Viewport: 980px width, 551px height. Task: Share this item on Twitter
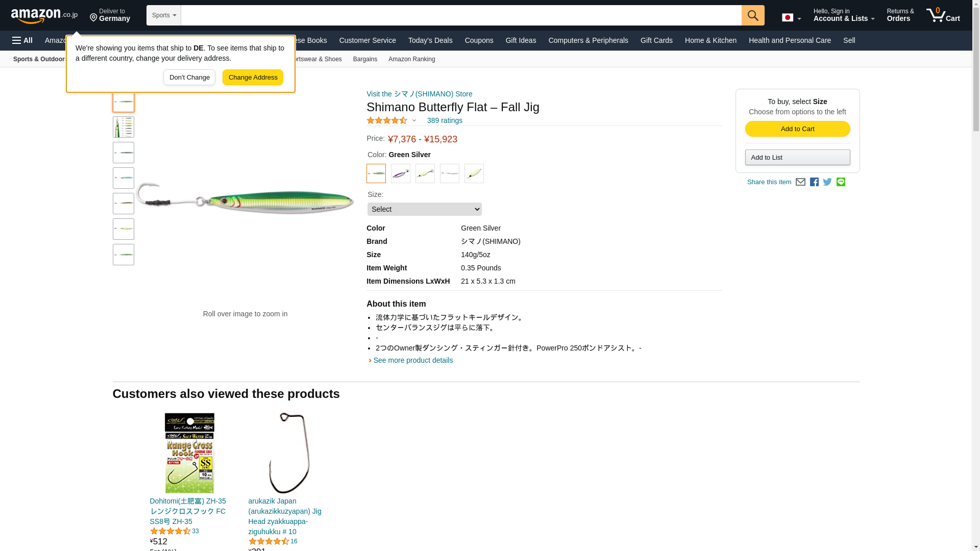click(x=827, y=182)
